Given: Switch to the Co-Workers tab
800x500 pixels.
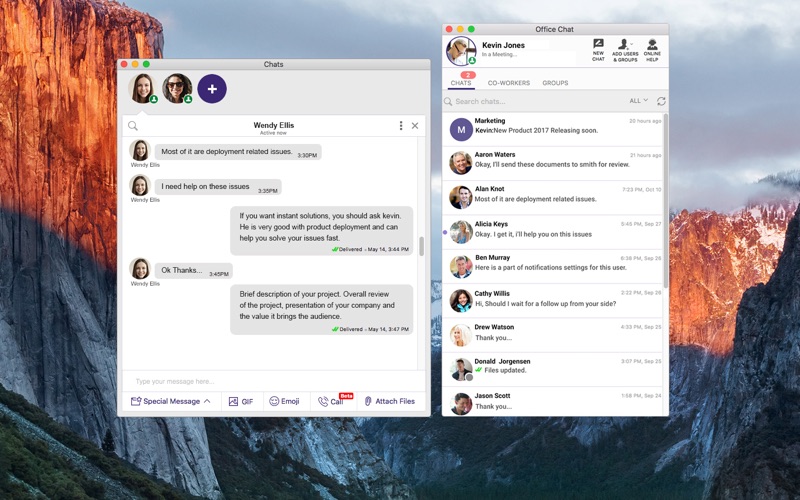Looking at the screenshot, I should 509,83.
